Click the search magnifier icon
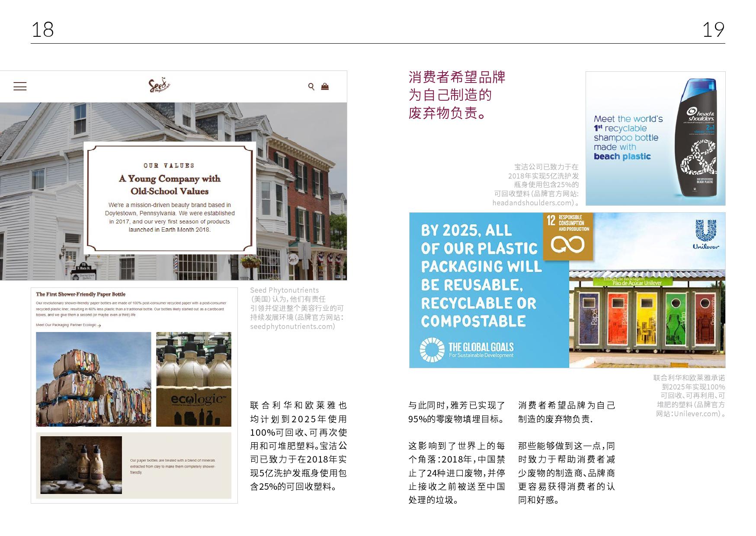The width and height of the screenshot is (756, 536). (311, 86)
